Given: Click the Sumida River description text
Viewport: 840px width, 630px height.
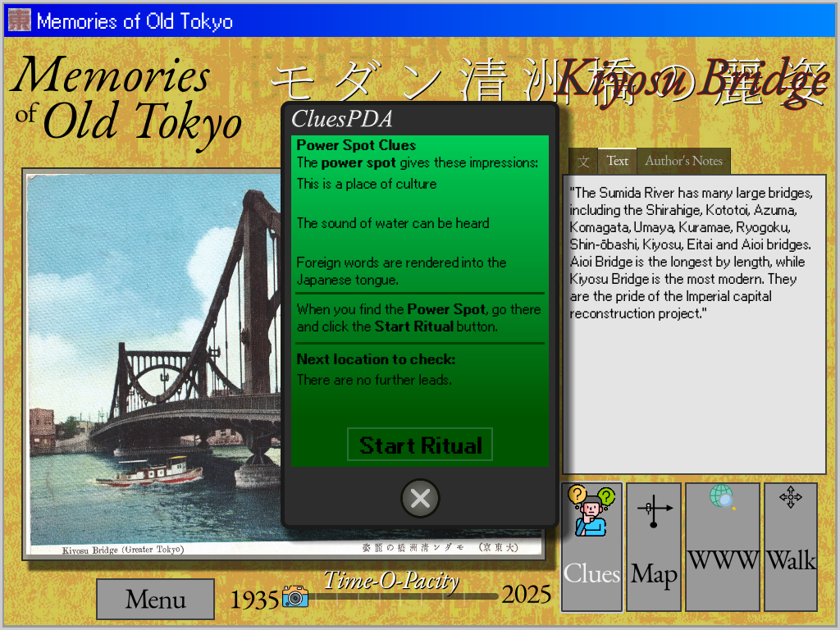Looking at the screenshot, I should (691, 253).
